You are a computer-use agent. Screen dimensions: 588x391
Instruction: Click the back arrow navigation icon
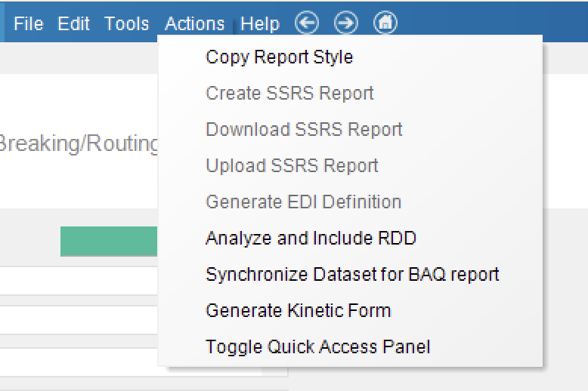coord(307,23)
